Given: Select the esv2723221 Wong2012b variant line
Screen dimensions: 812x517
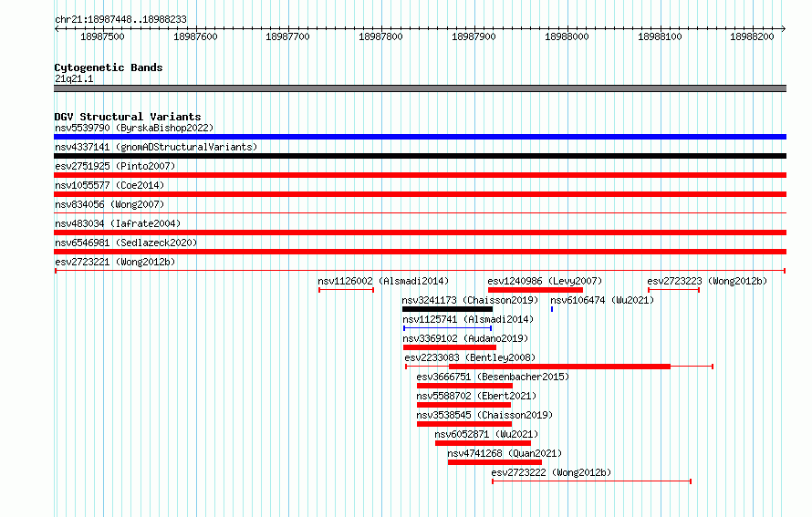Looking at the screenshot, I should coord(420,271).
